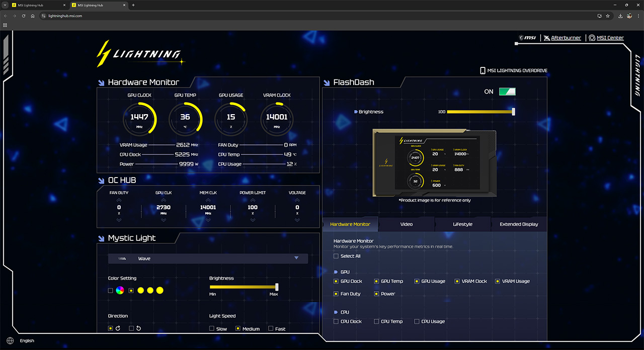Open the Extended Display tab
644x350 pixels.
coord(519,224)
